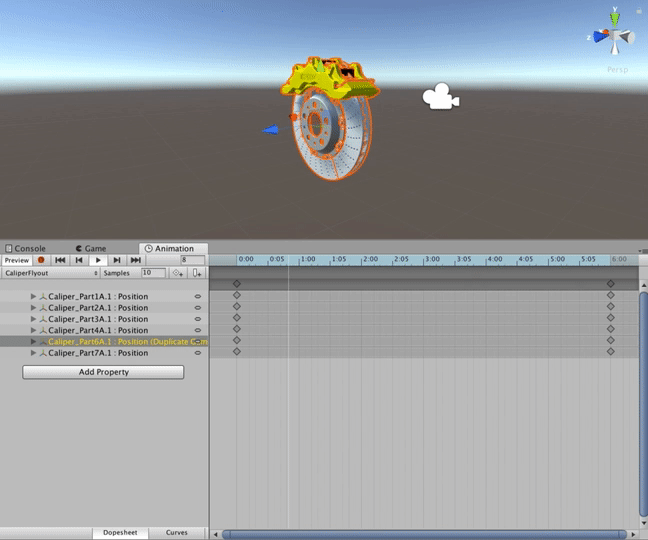Click the Add Event icon
Screen dimensions: 648x540
coord(198,273)
